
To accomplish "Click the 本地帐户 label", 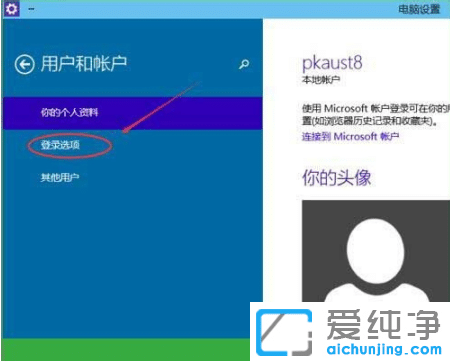I will tap(321, 80).
